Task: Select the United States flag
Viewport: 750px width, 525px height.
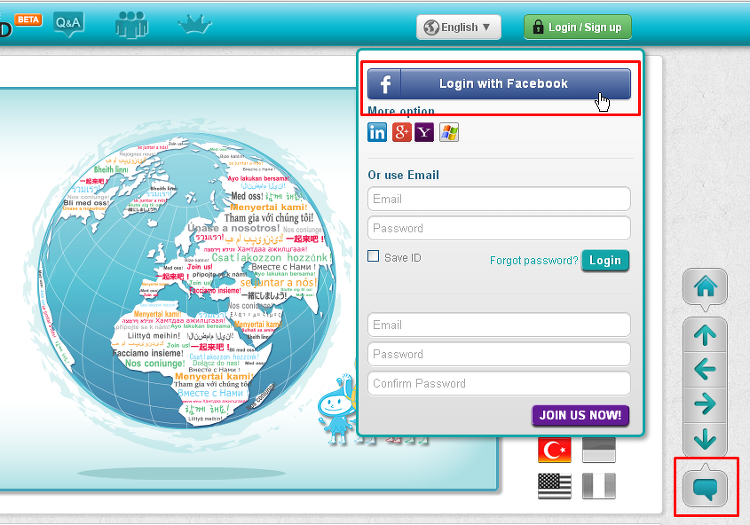Action: tap(554, 486)
